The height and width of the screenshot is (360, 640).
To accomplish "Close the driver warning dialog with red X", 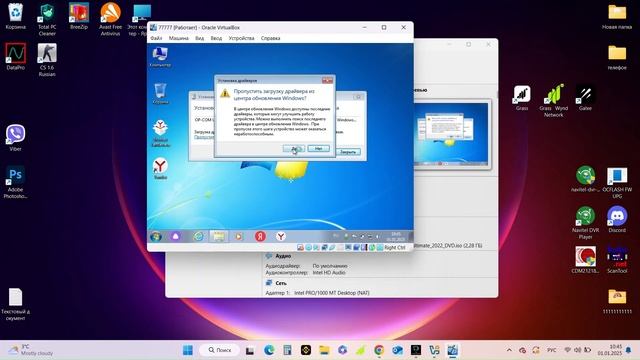I will pyautogui.click(x=327, y=80).
